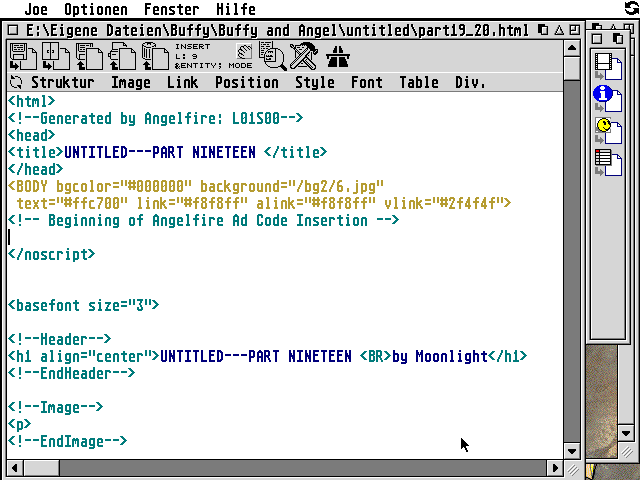
Task: Click the Link tag button
Action: (182, 82)
